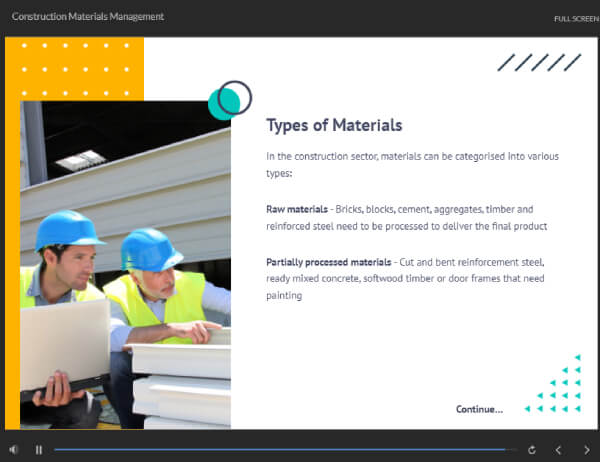Click the unfilled end of the seekbar
Screen dimensions: 600x462
[x=511, y=450]
